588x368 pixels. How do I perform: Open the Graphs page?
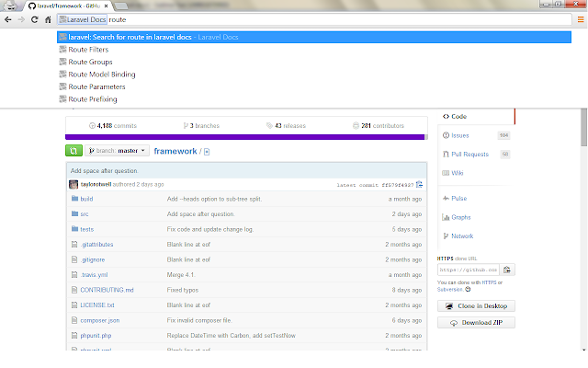pyautogui.click(x=461, y=217)
